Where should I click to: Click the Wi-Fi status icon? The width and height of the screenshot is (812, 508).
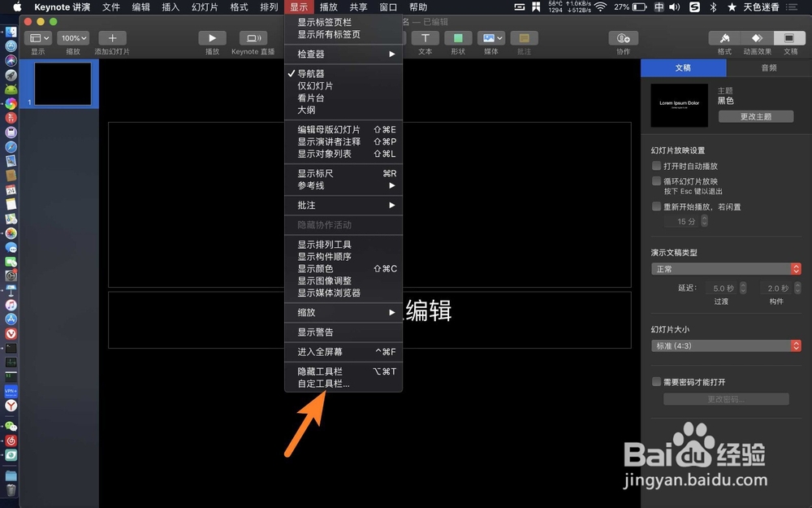600,7
